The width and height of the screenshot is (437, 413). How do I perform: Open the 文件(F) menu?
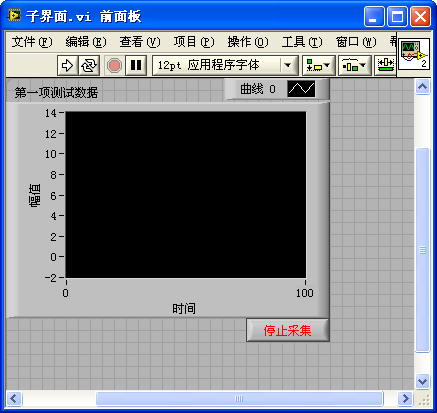click(32, 42)
